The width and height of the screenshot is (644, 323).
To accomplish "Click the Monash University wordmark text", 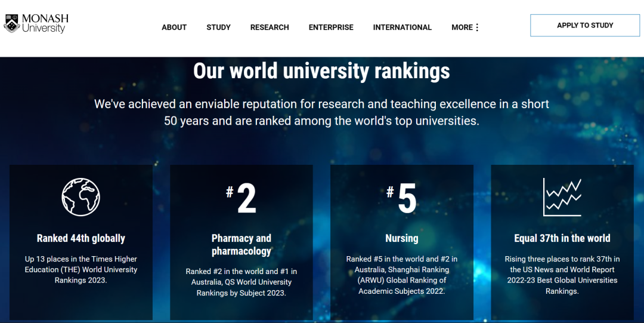I will click(x=45, y=23).
